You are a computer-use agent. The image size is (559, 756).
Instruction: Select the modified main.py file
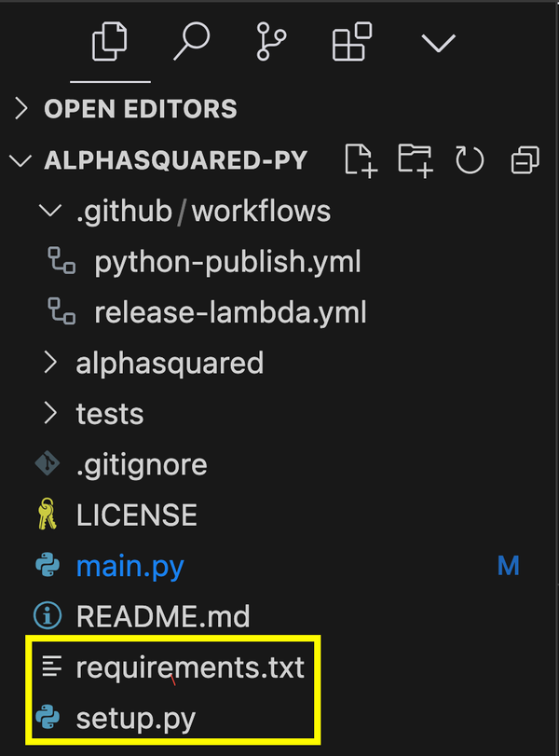(x=130, y=565)
